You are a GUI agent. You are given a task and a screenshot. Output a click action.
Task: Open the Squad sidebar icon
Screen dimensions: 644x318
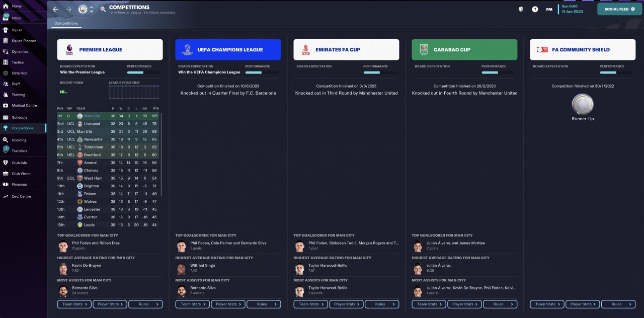[x=6, y=30]
